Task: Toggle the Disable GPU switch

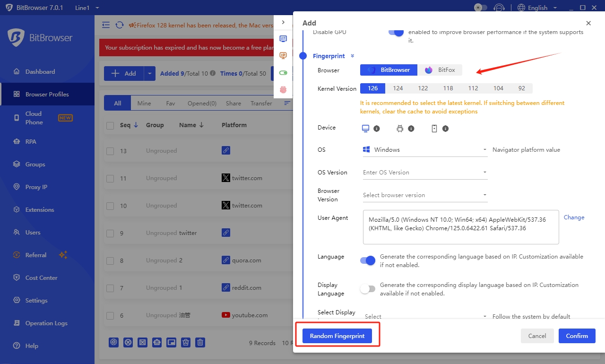Action: pos(396,32)
